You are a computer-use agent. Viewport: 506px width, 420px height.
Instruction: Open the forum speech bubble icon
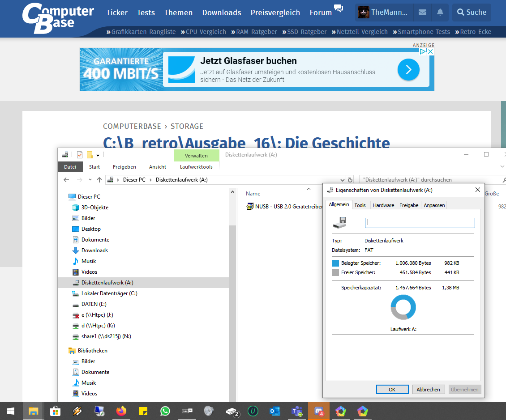tap(339, 8)
